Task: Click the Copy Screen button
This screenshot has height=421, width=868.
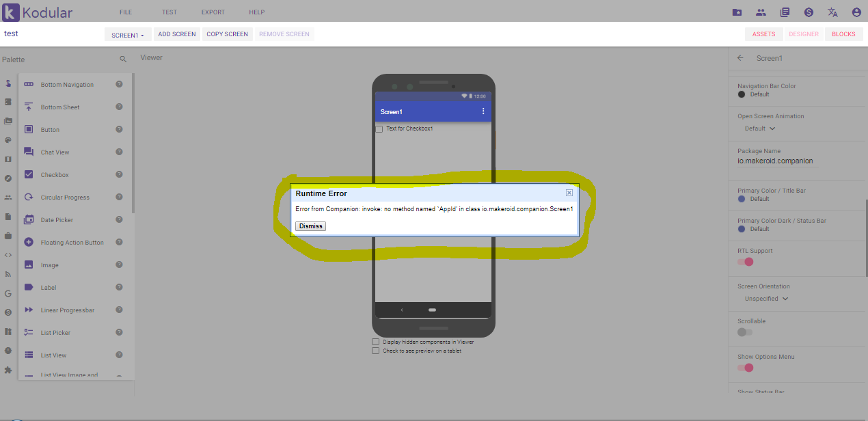Action: pyautogui.click(x=228, y=34)
